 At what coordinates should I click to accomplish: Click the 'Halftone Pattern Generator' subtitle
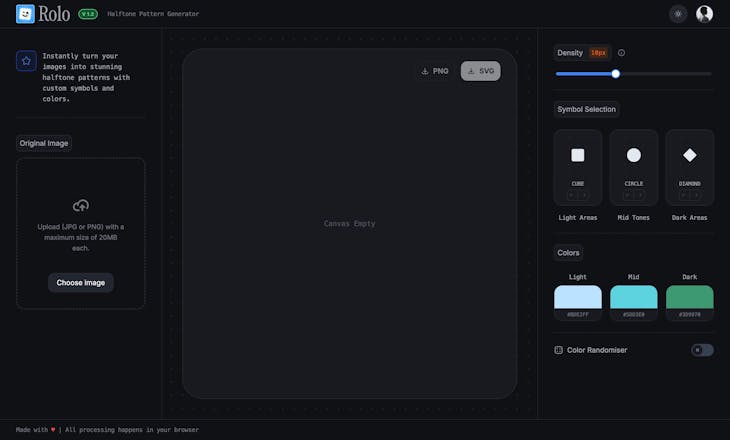pos(153,14)
